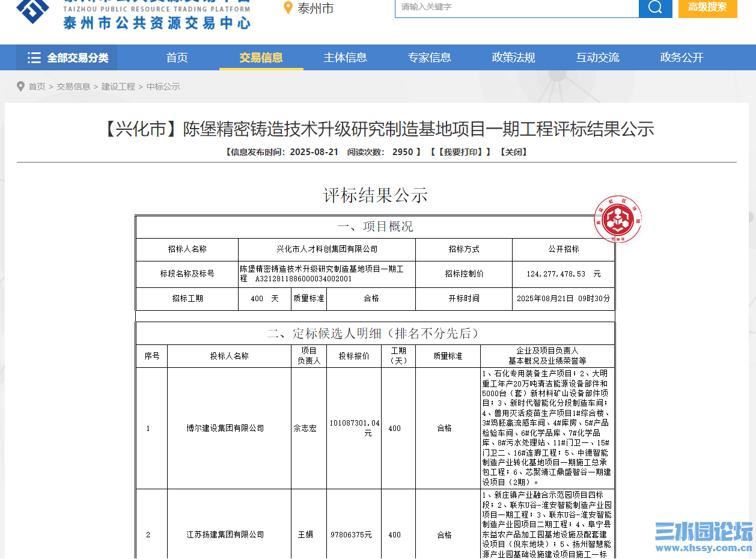Click the 序号 column header
Screen dimensions: 756x559
pyautogui.click(x=152, y=356)
